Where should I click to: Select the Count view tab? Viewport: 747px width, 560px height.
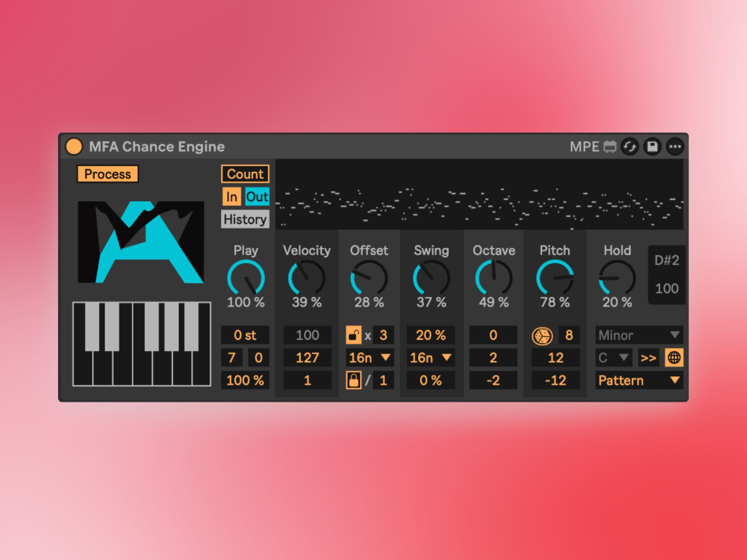point(245,174)
